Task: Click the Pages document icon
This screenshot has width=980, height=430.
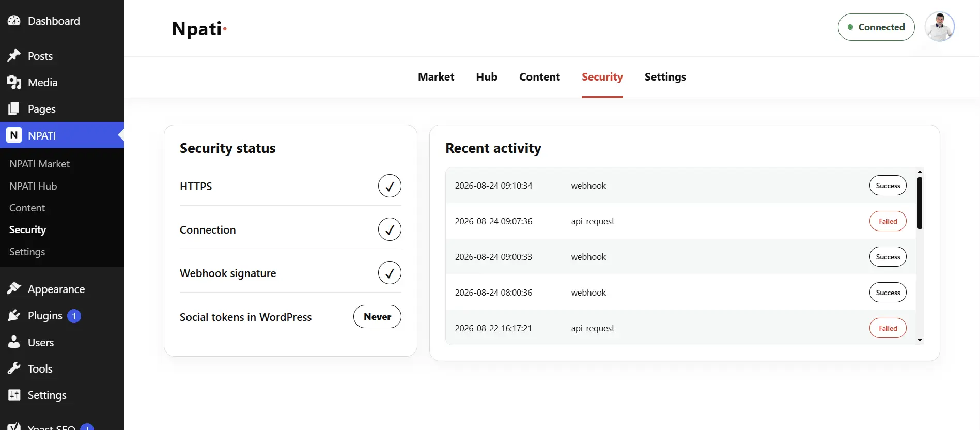Action: [14, 109]
